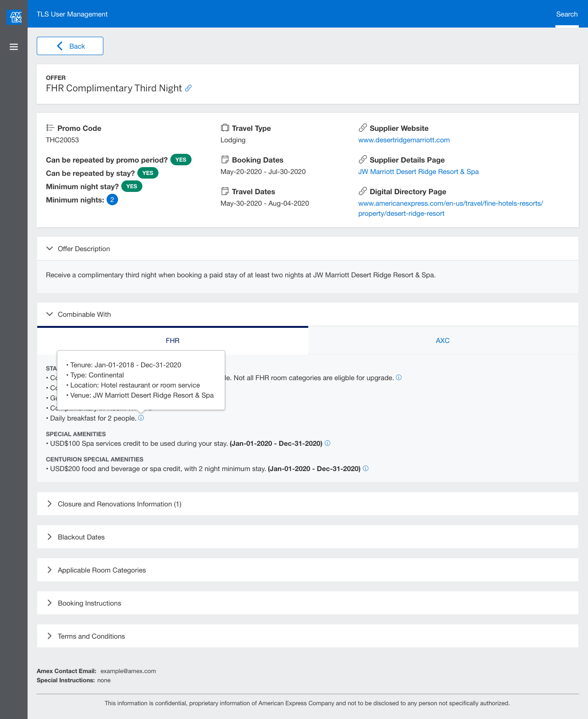Switch to the AXC tab
Screen dimensions: 588x719
coord(442,340)
